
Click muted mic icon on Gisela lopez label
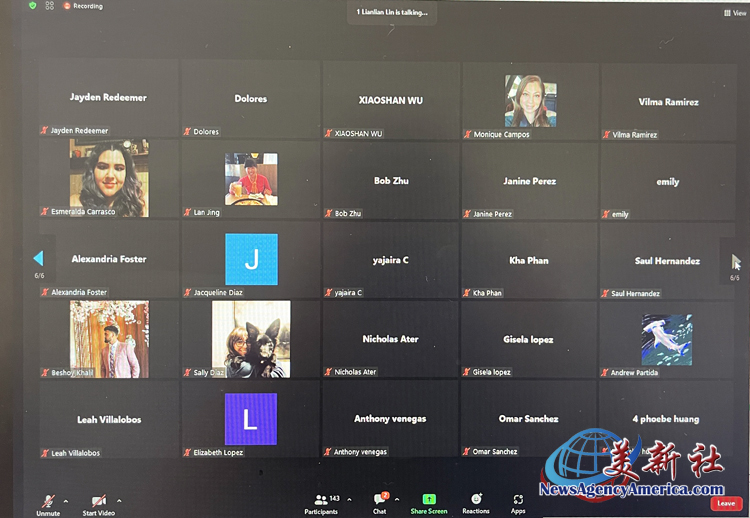coord(466,372)
